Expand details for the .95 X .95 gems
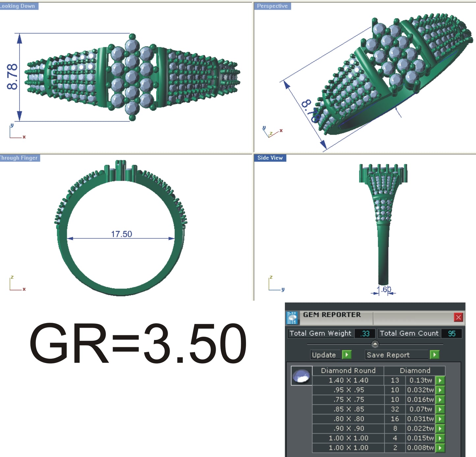 pos(441,390)
